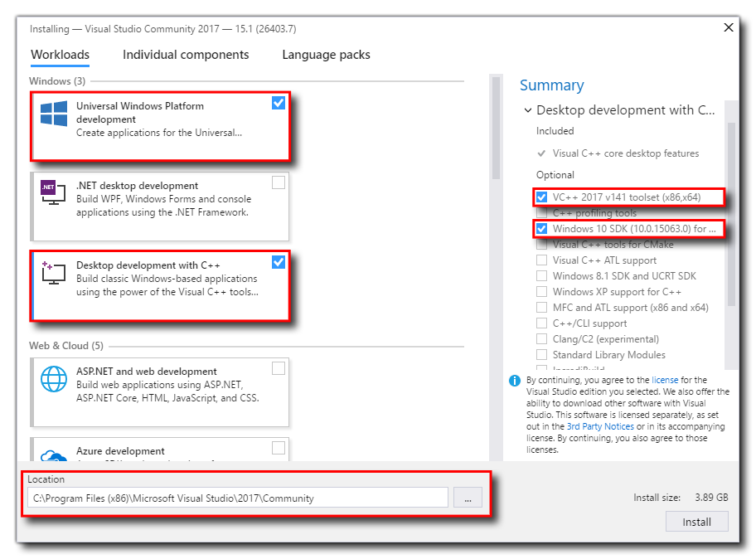This screenshot has height=559, width=756.
Task: Collapse the Desktop development with C++ summary
Action: click(526, 110)
